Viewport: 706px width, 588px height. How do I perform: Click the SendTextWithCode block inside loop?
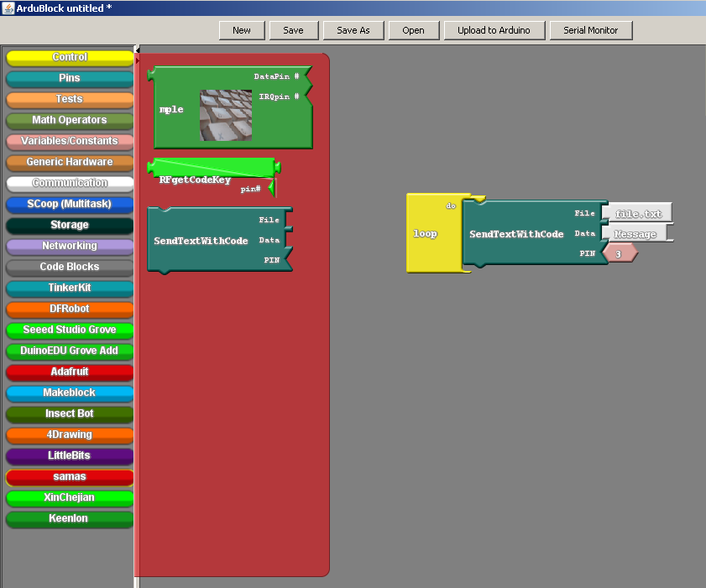pos(516,234)
